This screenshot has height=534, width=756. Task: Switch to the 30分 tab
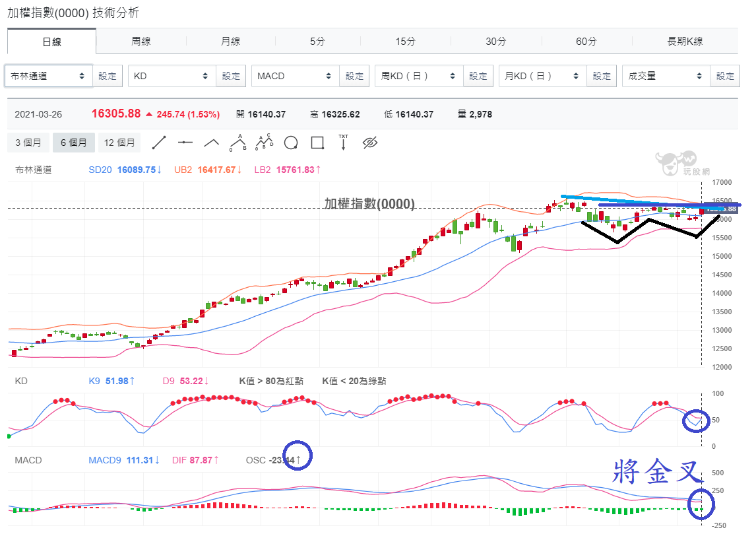click(495, 42)
